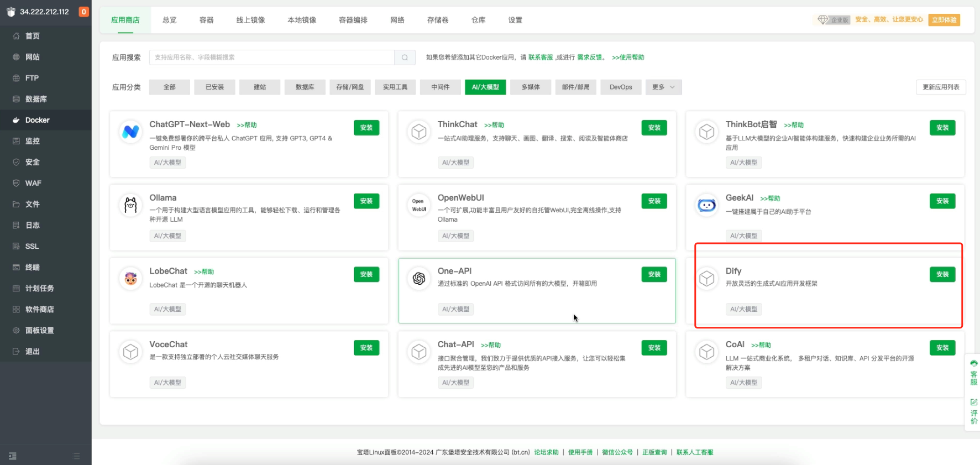Click the GeekAI robot logo icon

pos(706,206)
